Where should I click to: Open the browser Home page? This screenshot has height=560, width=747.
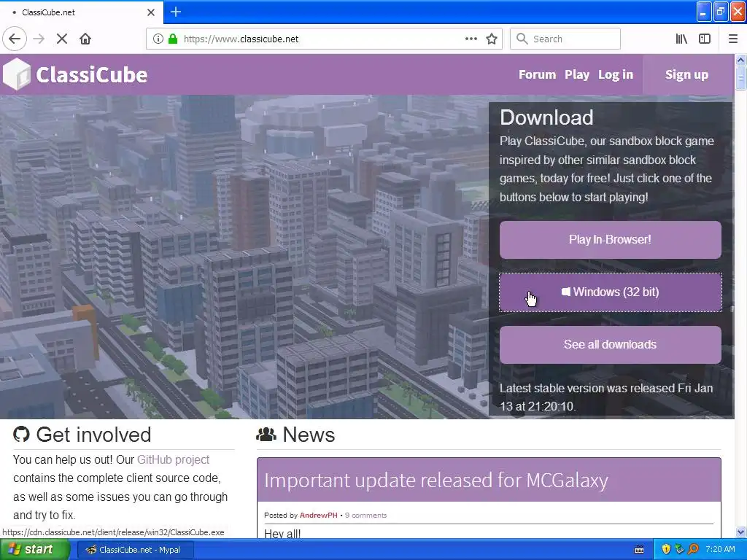85,39
